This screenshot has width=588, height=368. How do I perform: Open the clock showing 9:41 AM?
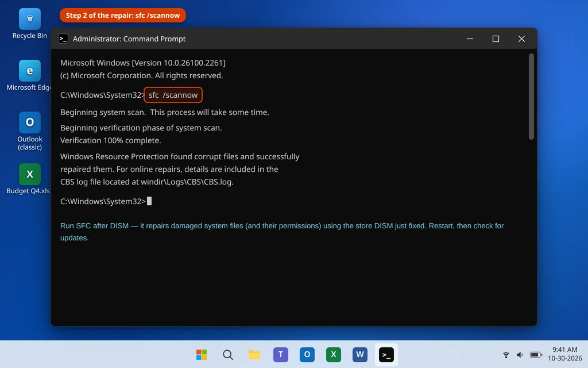pos(564,350)
